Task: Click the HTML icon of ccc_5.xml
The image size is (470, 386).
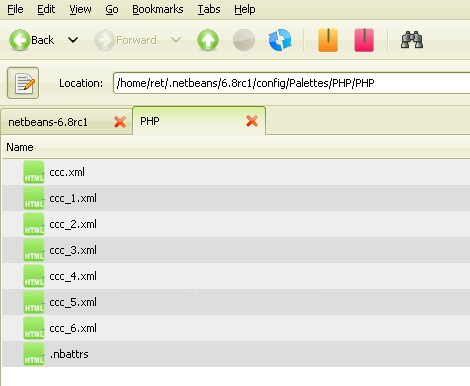Action: pos(34,302)
